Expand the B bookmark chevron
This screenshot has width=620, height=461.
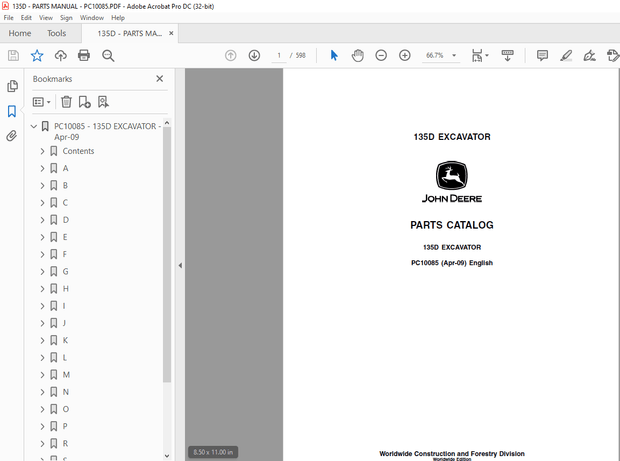42,185
